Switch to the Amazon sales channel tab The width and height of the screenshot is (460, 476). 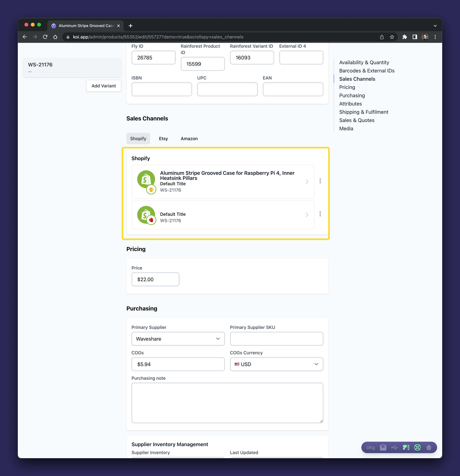click(x=189, y=138)
